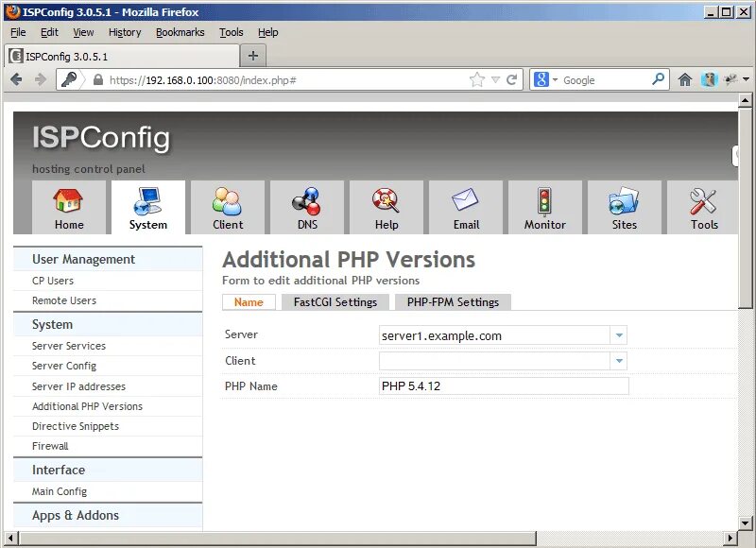Screen dimensions: 756x548
Task: Reload the page with the refresh icon
Action: tap(512, 79)
